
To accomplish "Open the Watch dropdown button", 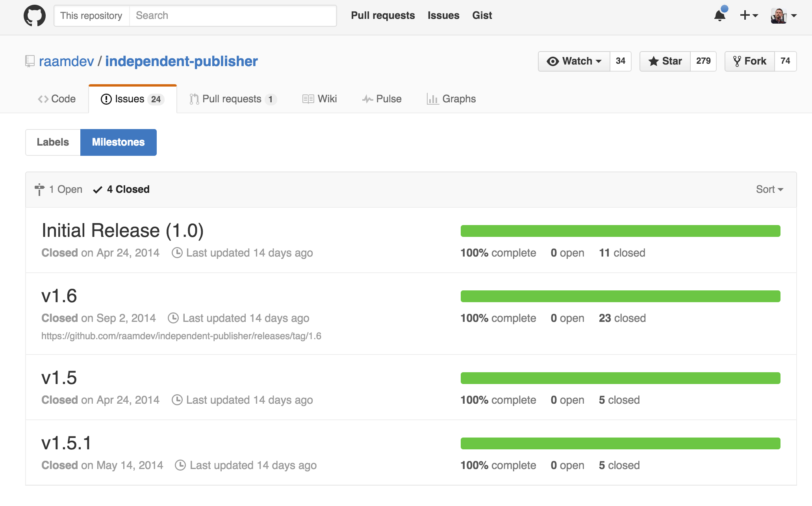I will [574, 61].
